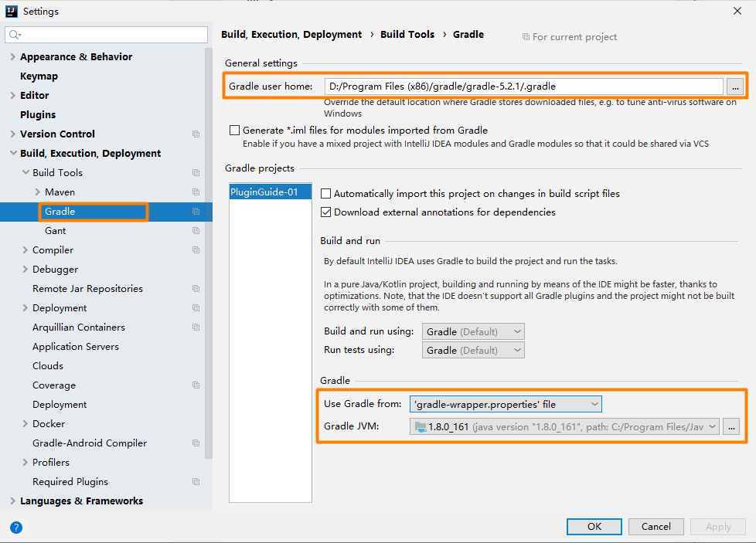Click project-level icon beside Gradle-Android Compiler
Image resolution: width=756 pixels, height=543 pixels.
tap(196, 443)
